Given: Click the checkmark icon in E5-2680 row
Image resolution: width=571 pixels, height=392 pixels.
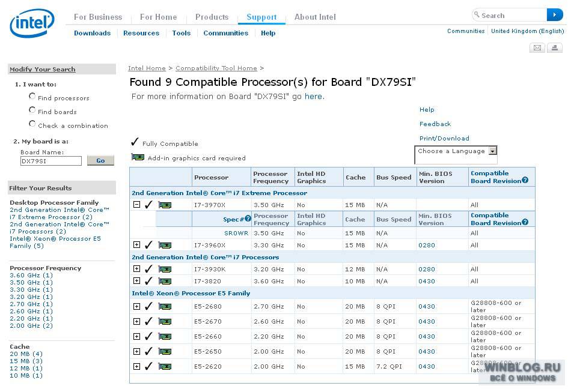Looking at the screenshot, I should (x=148, y=307).
